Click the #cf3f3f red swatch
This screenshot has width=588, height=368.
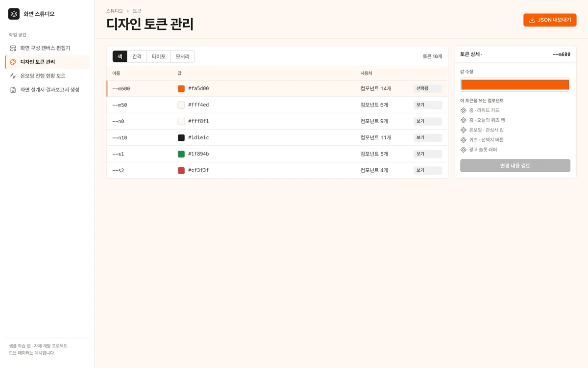(x=181, y=170)
